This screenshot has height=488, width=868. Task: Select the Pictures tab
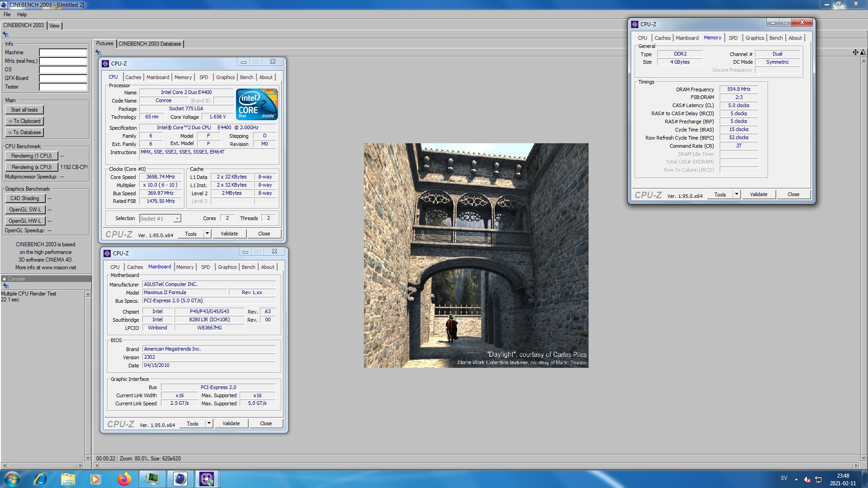click(x=104, y=43)
